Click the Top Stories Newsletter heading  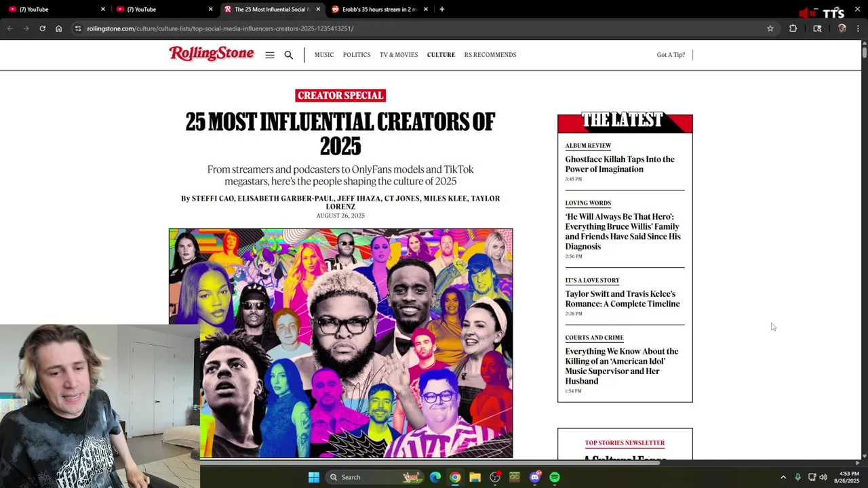click(x=625, y=443)
